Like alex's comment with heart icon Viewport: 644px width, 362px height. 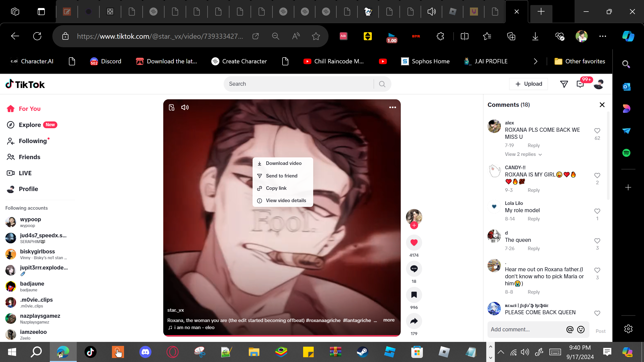[597, 131]
